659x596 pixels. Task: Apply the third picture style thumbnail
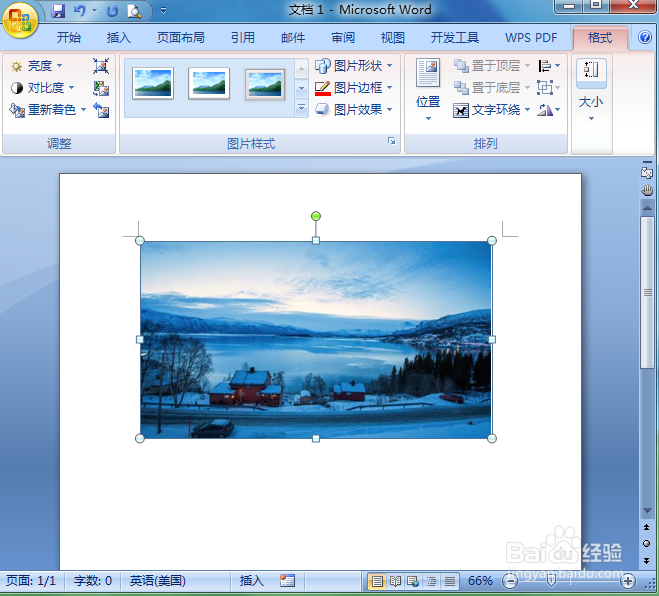coord(265,84)
